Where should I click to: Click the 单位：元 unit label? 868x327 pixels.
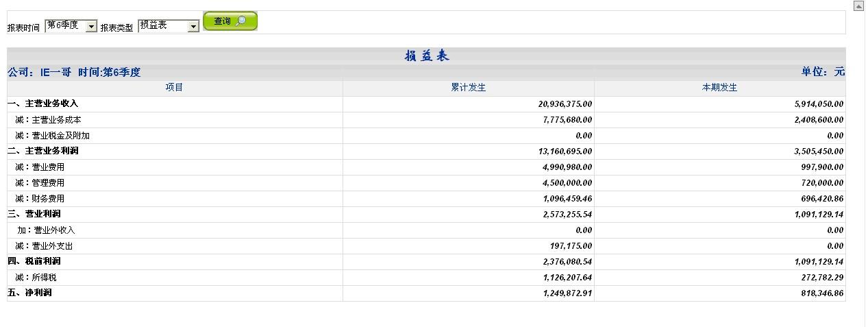pyautogui.click(x=823, y=72)
